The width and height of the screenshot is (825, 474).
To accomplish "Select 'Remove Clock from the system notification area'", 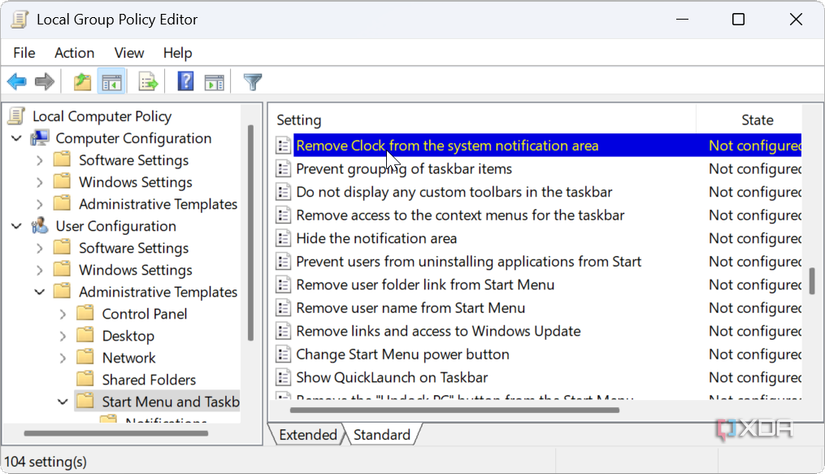I will point(447,146).
